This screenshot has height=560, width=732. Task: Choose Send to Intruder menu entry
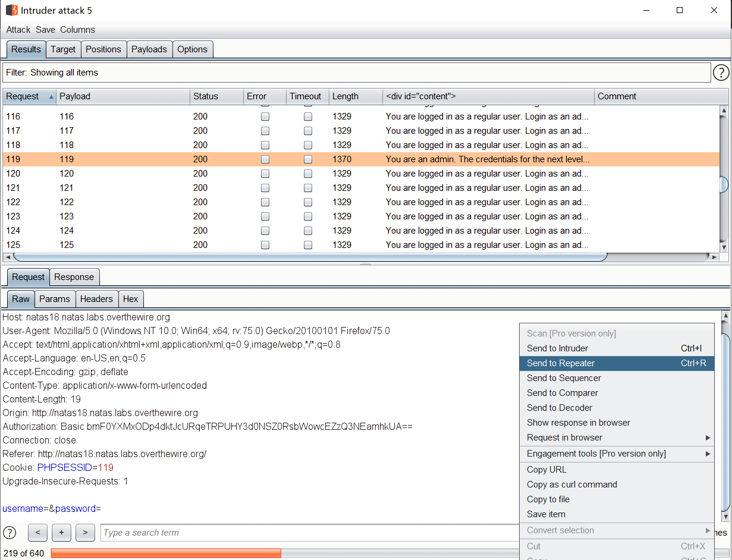click(x=617, y=348)
